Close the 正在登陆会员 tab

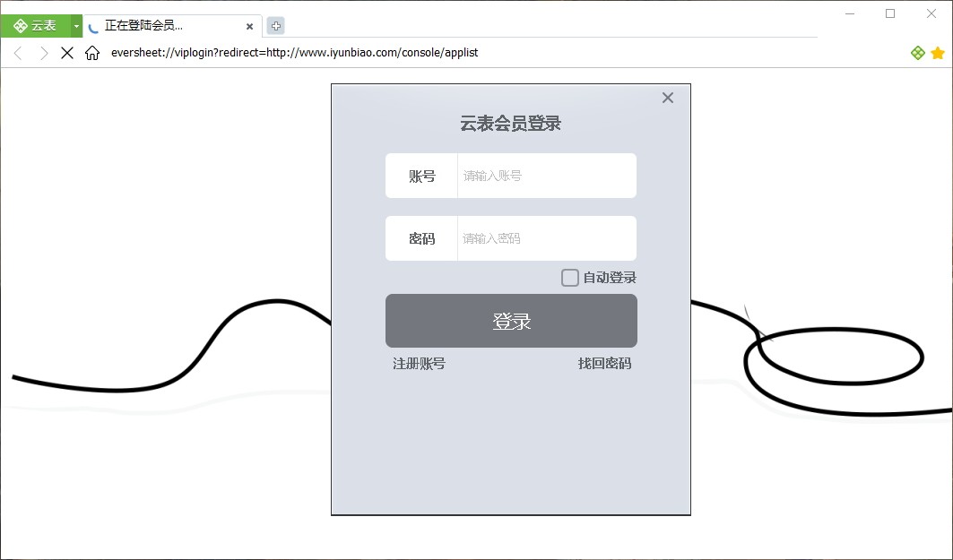click(x=249, y=27)
